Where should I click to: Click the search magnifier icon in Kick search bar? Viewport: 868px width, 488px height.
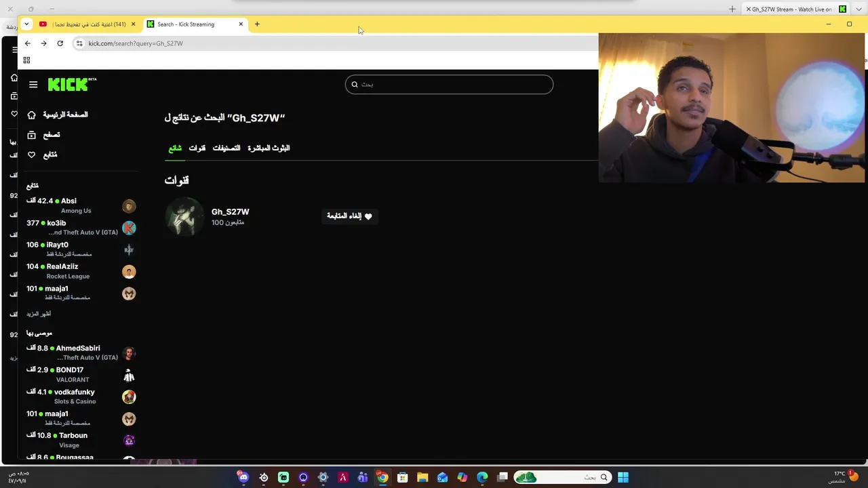355,85
